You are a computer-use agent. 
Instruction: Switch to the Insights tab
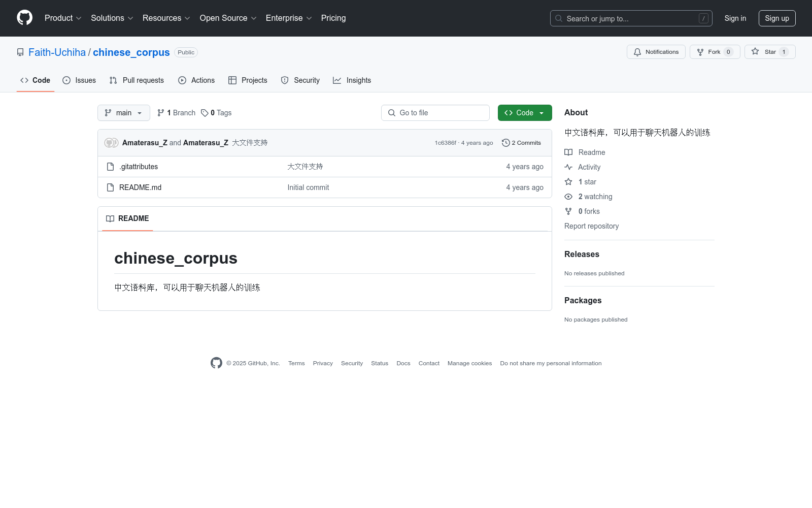(x=352, y=80)
